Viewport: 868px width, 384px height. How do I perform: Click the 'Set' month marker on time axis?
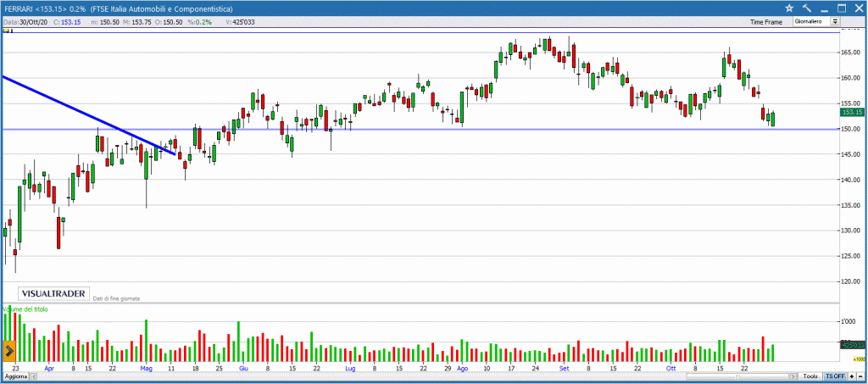coord(564,368)
